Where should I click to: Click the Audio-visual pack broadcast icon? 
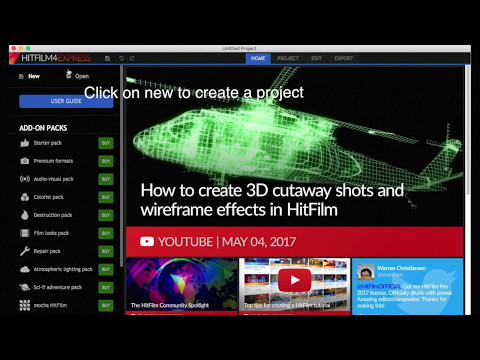25,179
